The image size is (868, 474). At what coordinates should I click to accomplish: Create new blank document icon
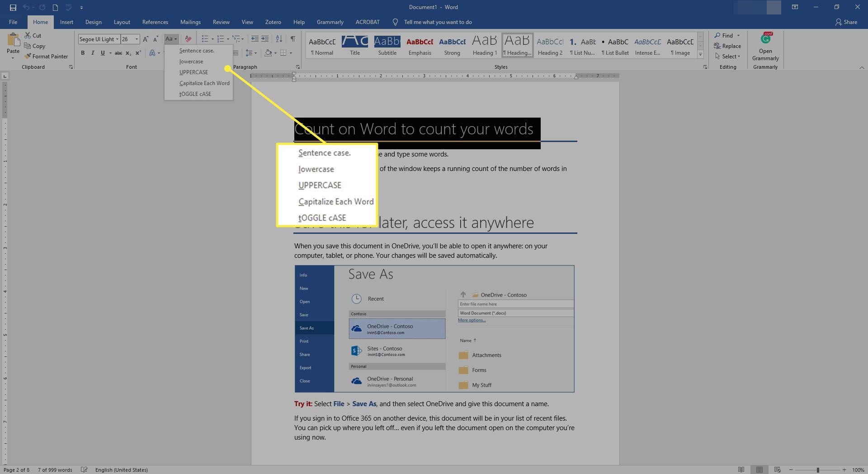[55, 7]
